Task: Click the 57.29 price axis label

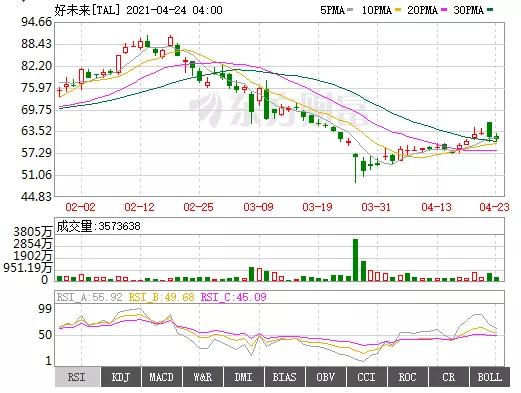Action: pyautogui.click(x=37, y=153)
